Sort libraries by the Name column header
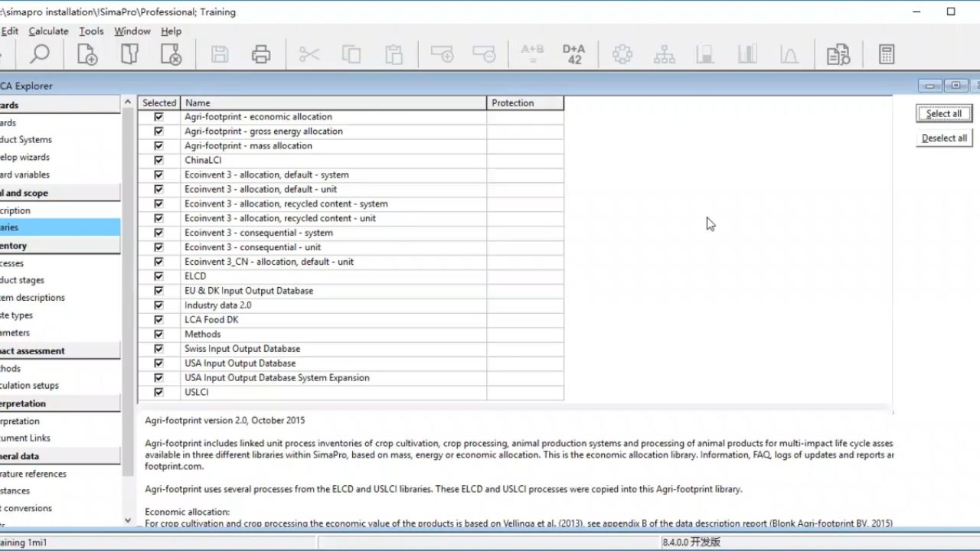The width and height of the screenshot is (980, 551). point(334,103)
